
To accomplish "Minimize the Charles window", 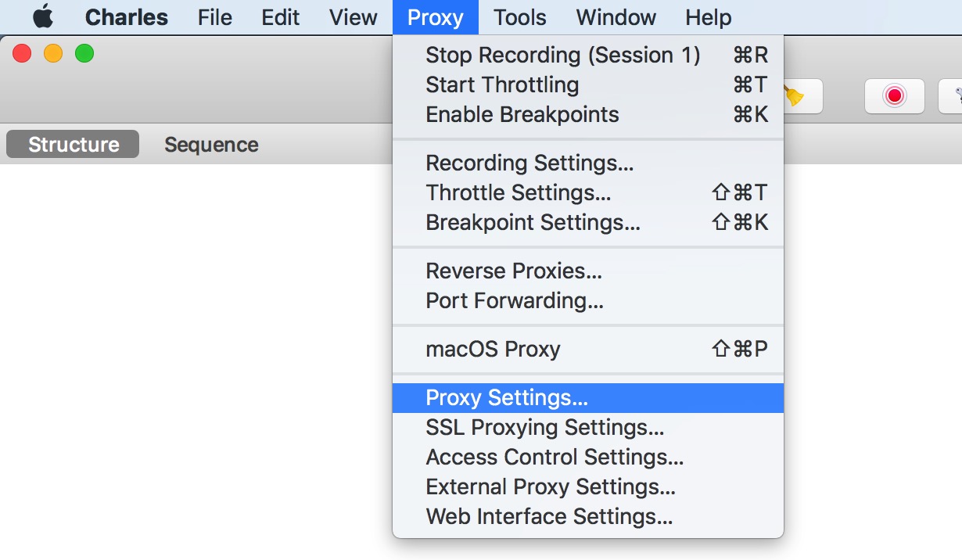I will 53,53.
